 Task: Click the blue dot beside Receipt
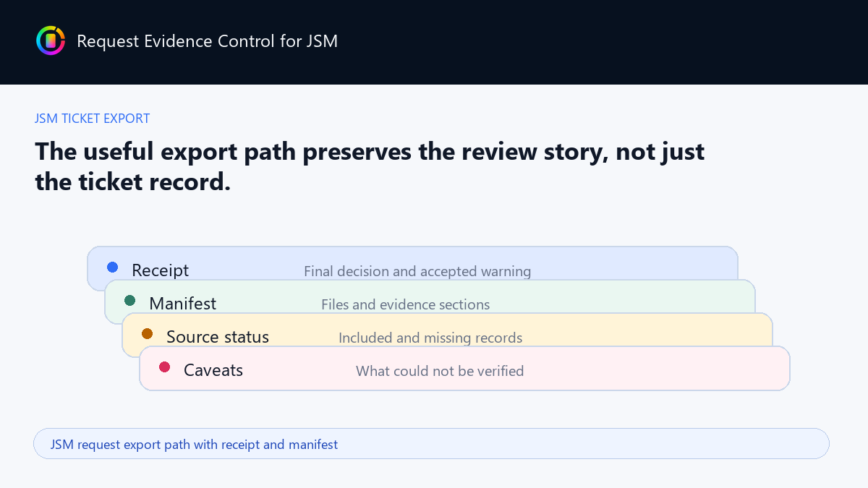[x=113, y=267]
